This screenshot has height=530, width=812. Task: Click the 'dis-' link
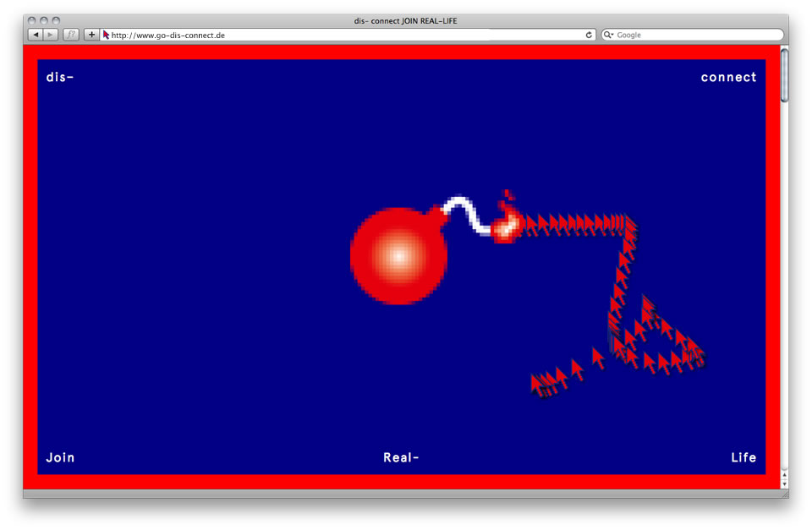pos(60,77)
